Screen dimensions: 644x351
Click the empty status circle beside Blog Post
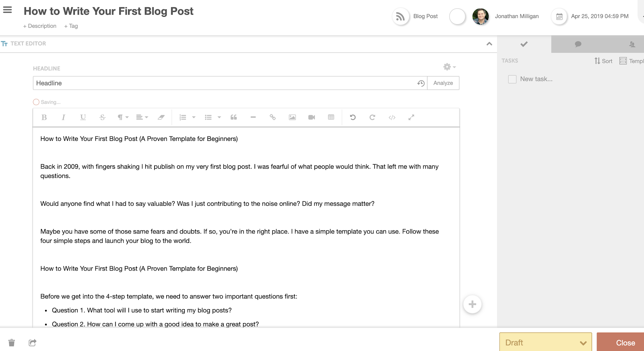[x=457, y=17]
